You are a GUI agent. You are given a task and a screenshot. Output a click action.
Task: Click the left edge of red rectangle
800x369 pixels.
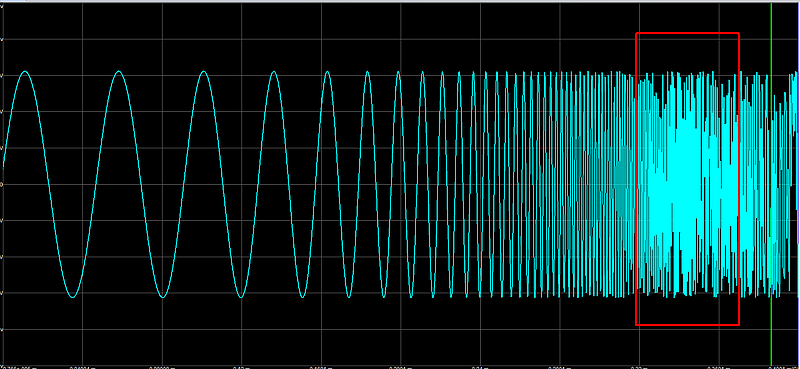[x=636, y=179]
